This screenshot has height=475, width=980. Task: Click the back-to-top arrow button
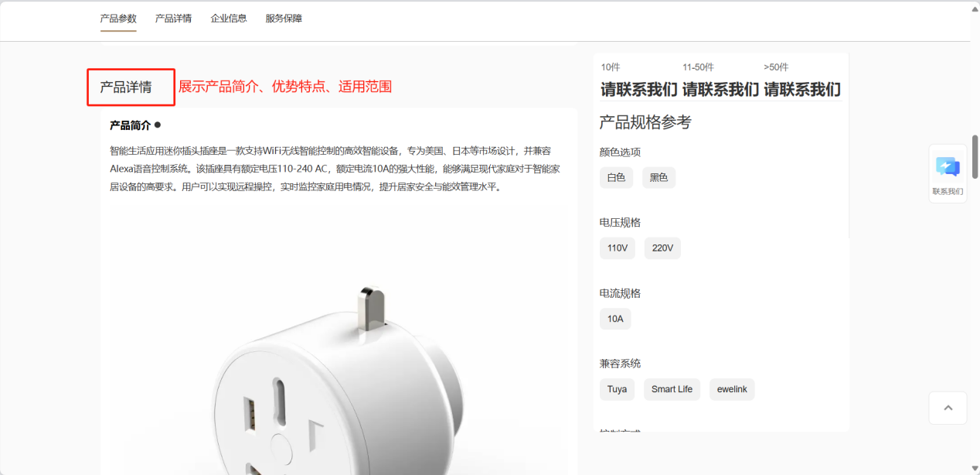point(948,408)
